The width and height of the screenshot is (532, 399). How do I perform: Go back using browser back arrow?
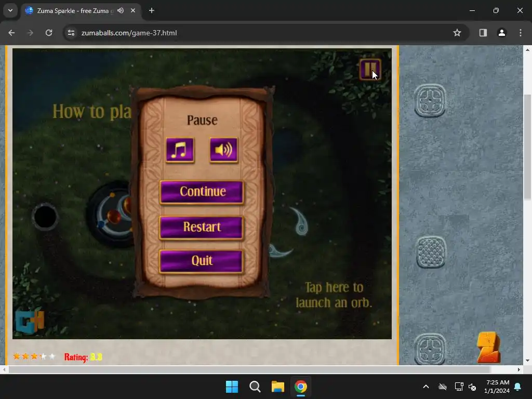coord(11,33)
